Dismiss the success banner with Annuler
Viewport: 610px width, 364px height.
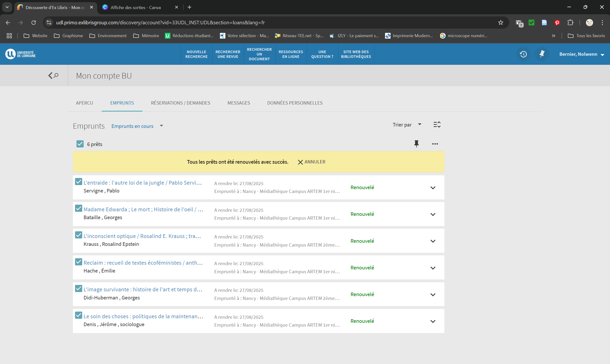click(311, 162)
